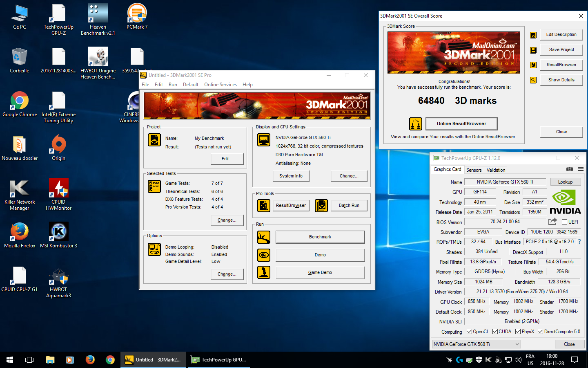Switch to the Validation tab in GPU-Z
Viewport: 588px width, 368px height.
pyautogui.click(x=496, y=170)
